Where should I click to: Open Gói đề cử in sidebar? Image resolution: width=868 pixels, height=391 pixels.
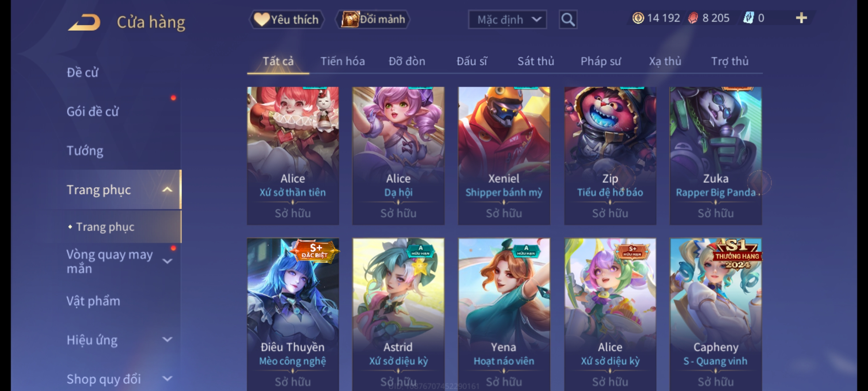point(93,112)
